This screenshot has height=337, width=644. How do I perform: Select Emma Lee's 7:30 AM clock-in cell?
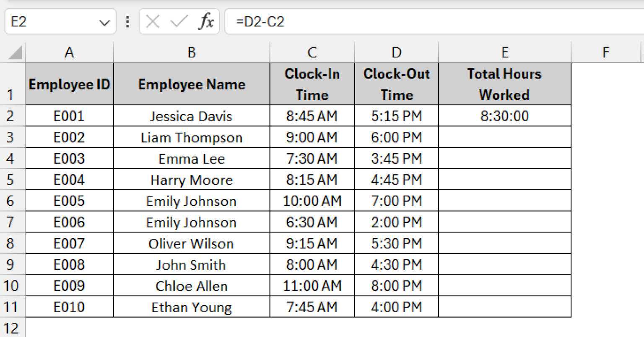[312, 158]
